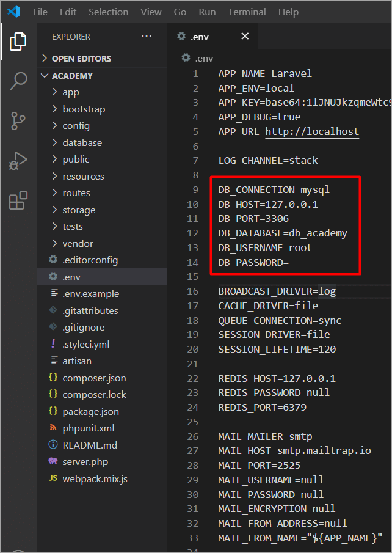This screenshot has height=553, width=392.
Task: Click lines icon beside .env.example
Action: [x=54, y=293]
